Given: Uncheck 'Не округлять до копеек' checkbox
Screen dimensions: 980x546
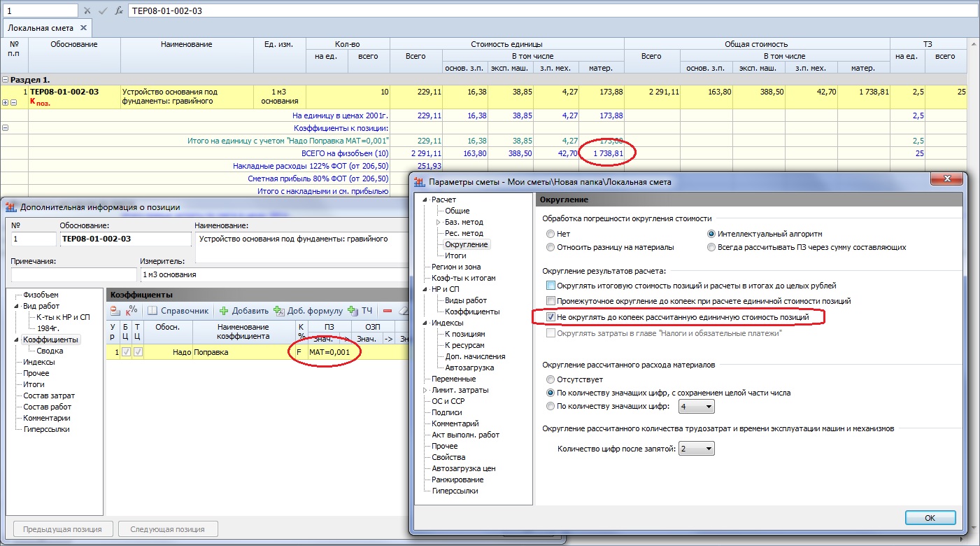Looking at the screenshot, I should point(551,317).
